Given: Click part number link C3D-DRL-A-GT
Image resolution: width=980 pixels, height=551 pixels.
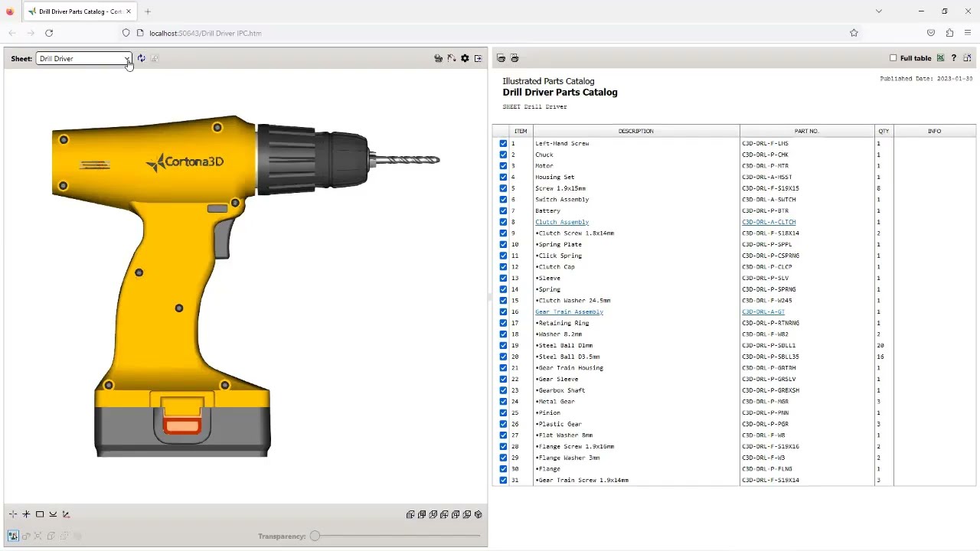Looking at the screenshot, I should (763, 311).
